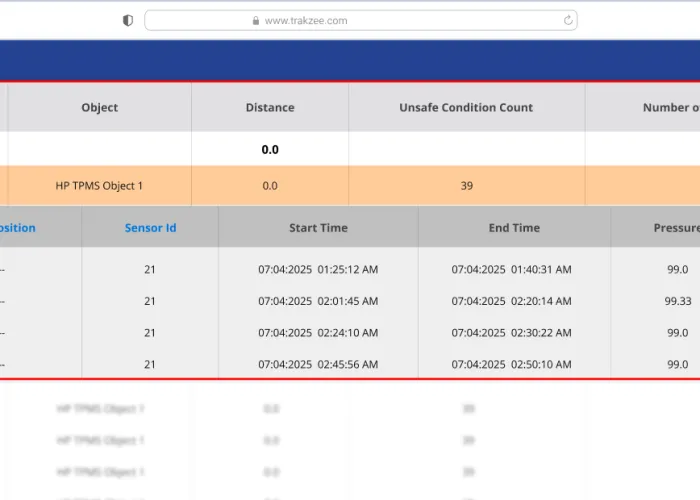The height and width of the screenshot is (500, 700).
Task: Sort by the Sensor Id column header
Action: tap(150, 228)
